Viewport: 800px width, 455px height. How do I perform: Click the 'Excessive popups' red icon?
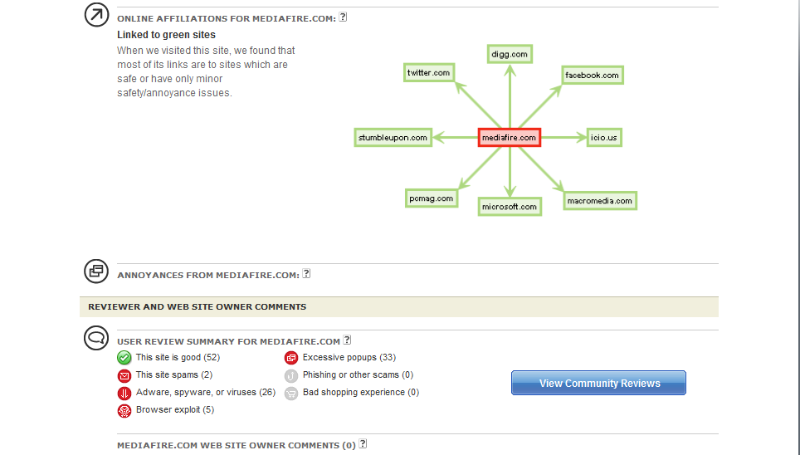coord(291,357)
